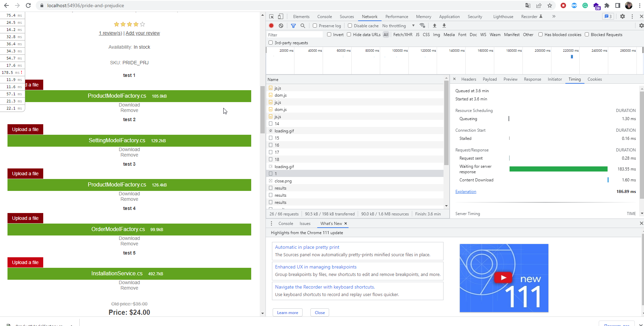Open the network filter bar toggle

pyautogui.click(x=293, y=26)
